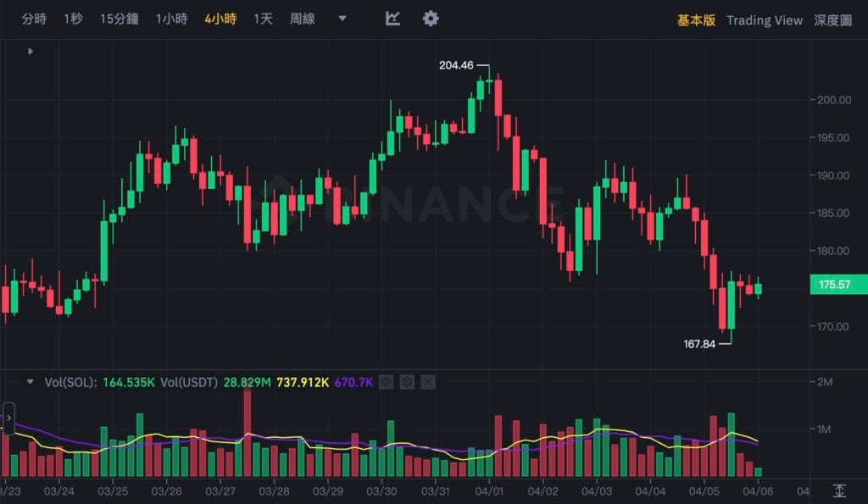Open the 深度圖 depth chart tab
The width and height of the screenshot is (868, 504).
[832, 20]
